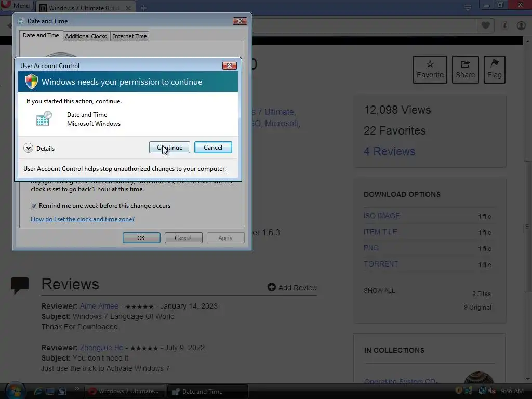Click the 22 Favorites text
This screenshot has height=399, width=532.
click(395, 130)
